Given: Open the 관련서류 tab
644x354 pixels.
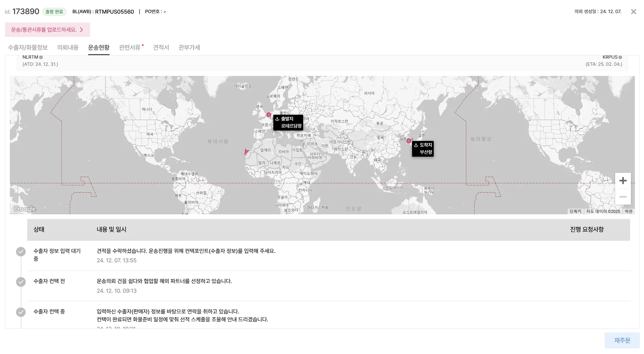Looking at the screenshot, I should [130, 47].
